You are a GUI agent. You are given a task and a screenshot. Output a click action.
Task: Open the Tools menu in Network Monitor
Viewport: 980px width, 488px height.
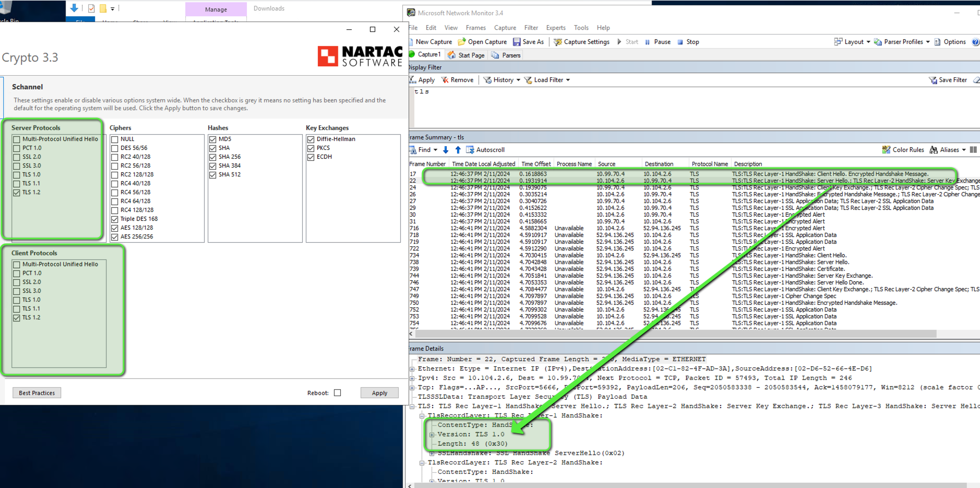point(581,28)
